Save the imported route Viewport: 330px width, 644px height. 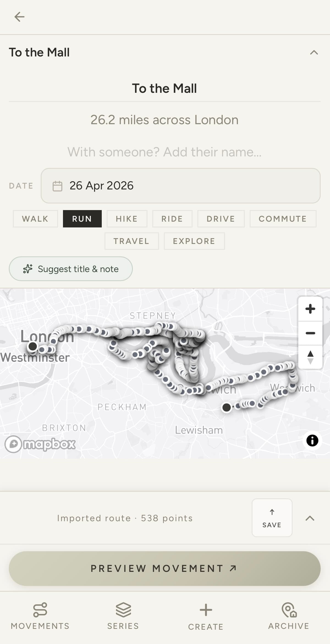click(x=272, y=518)
